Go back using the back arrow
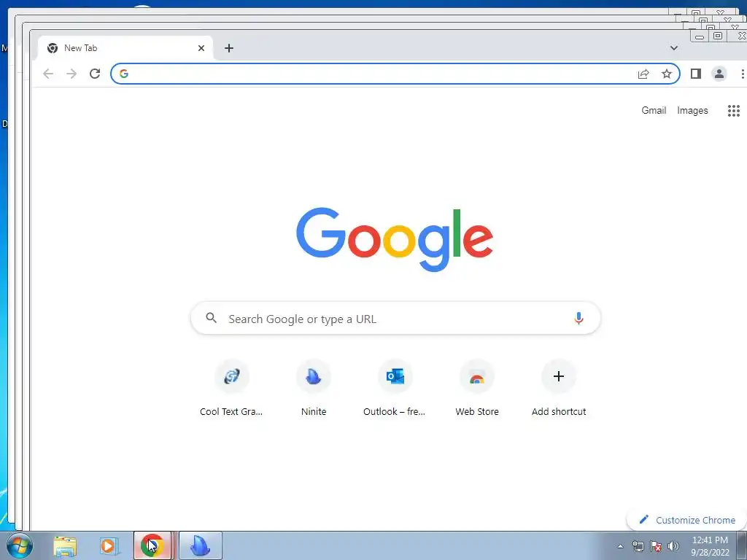The image size is (747, 560). [x=48, y=74]
